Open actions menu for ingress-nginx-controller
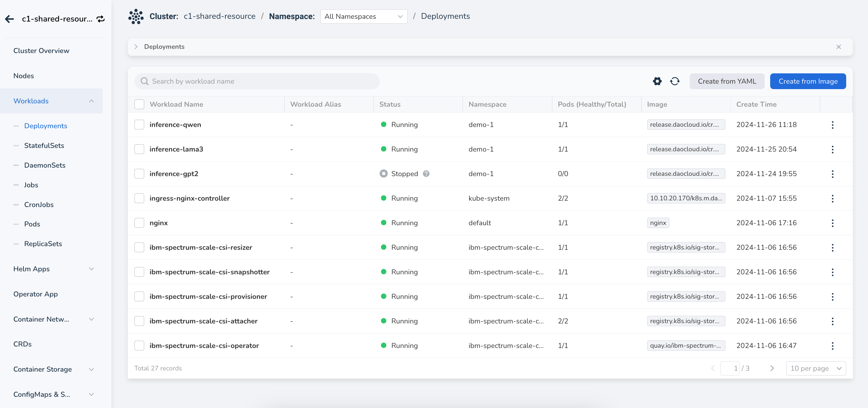 pyautogui.click(x=832, y=199)
